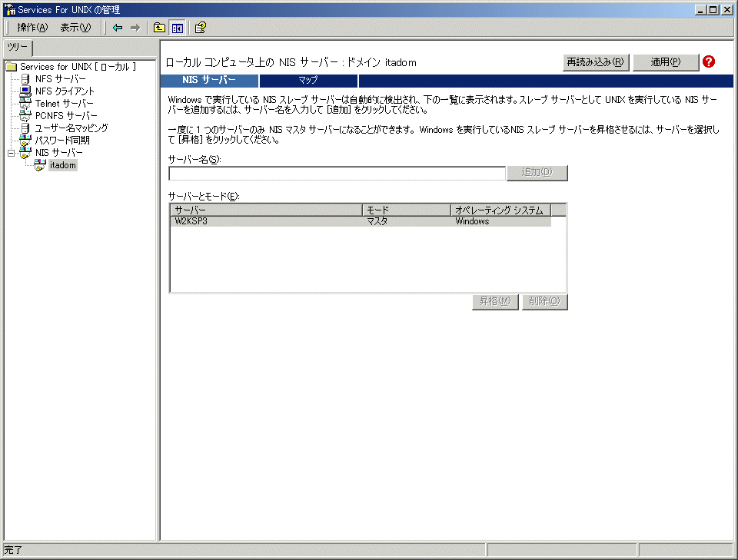
Task: Focus the サーバー名(S) input field
Action: point(337,173)
